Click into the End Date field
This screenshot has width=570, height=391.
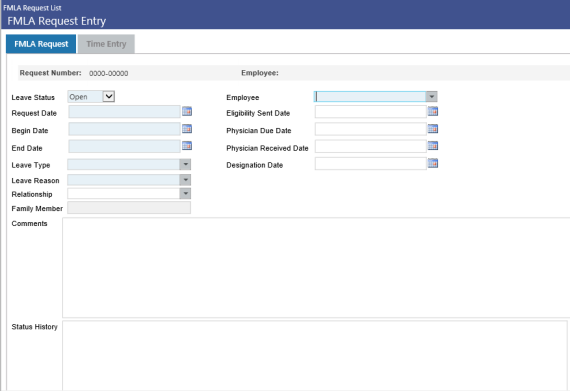tap(124, 146)
